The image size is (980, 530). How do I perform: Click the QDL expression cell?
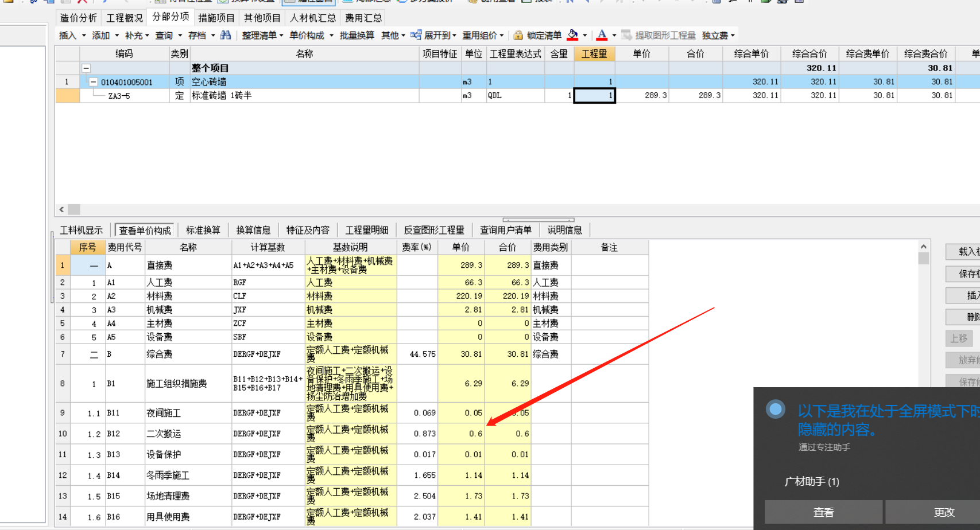point(515,96)
